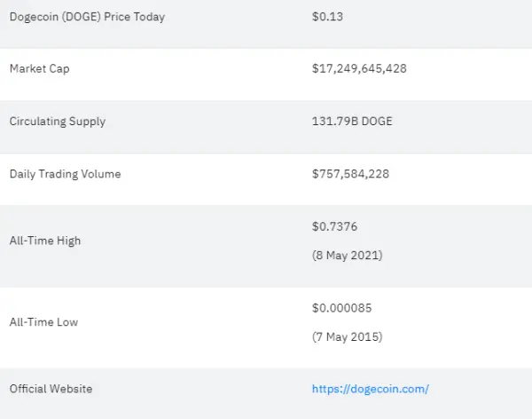Click the trading volume value $757,584,228
This screenshot has height=419, width=532.
click(350, 174)
